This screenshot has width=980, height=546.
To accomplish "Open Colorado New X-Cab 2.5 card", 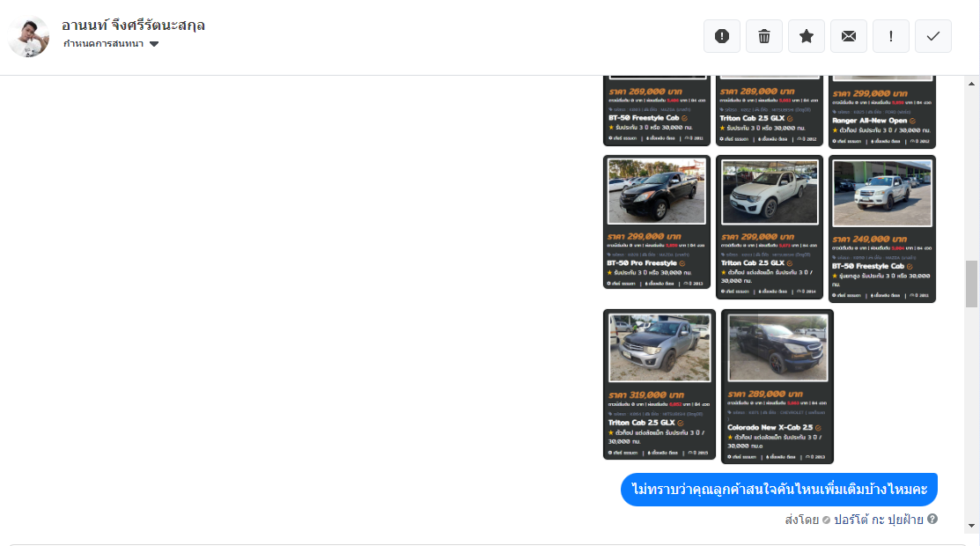I will (x=777, y=387).
